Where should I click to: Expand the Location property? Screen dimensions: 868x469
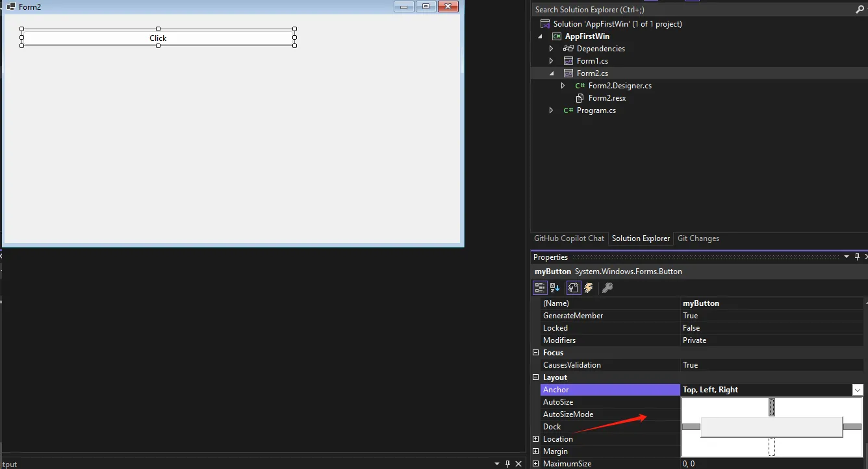(x=536, y=439)
